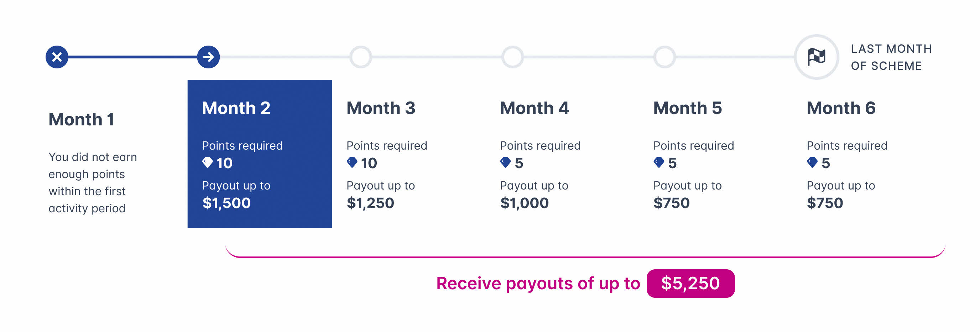Click the points diamond icon for Month 5
Viewport: 980px width, 332px height.
coord(658,162)
